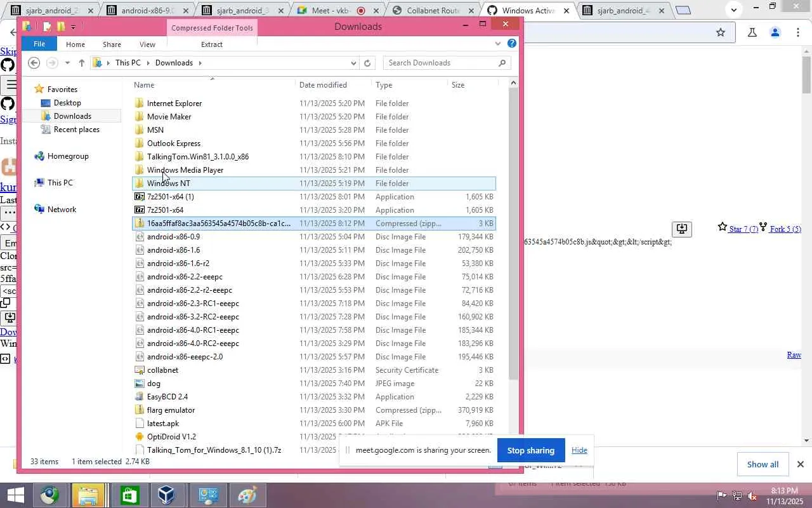Image resolution: width=812 pixels, height=508 pixels.
Task: Click the Chrome new tab button
Action: point(683,10)
